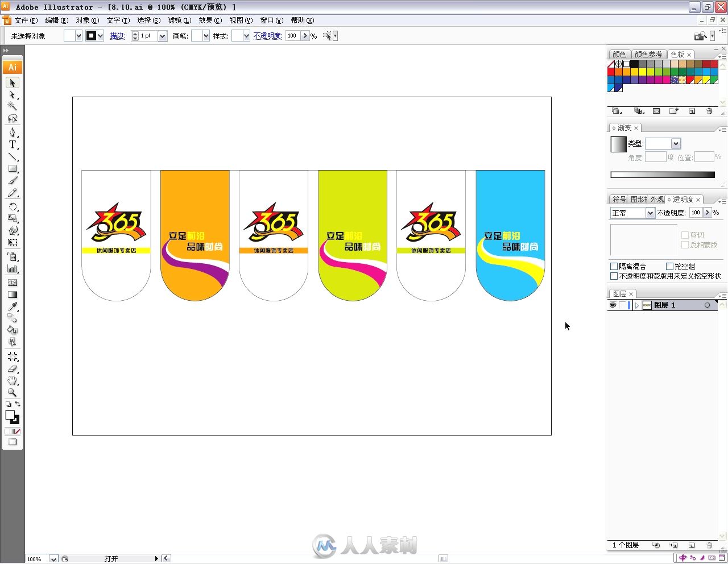Select the Hand tool

13,381
